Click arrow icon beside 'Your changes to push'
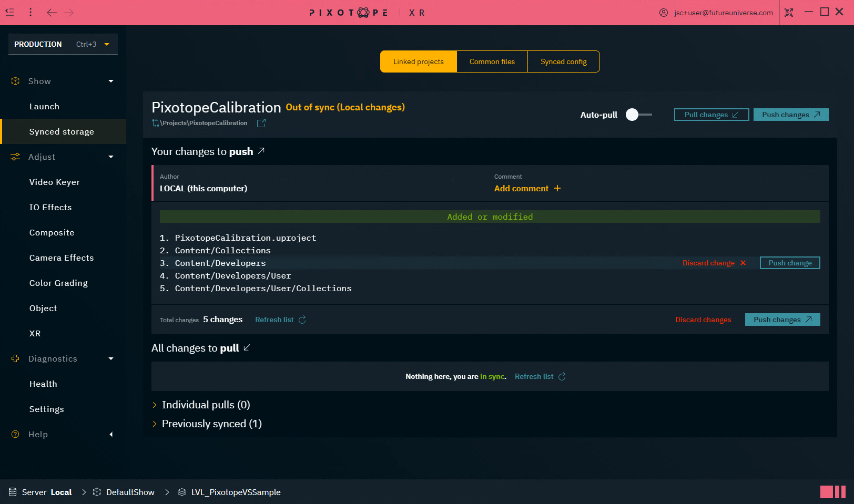The image size is (854, 504). click(261, 151)
